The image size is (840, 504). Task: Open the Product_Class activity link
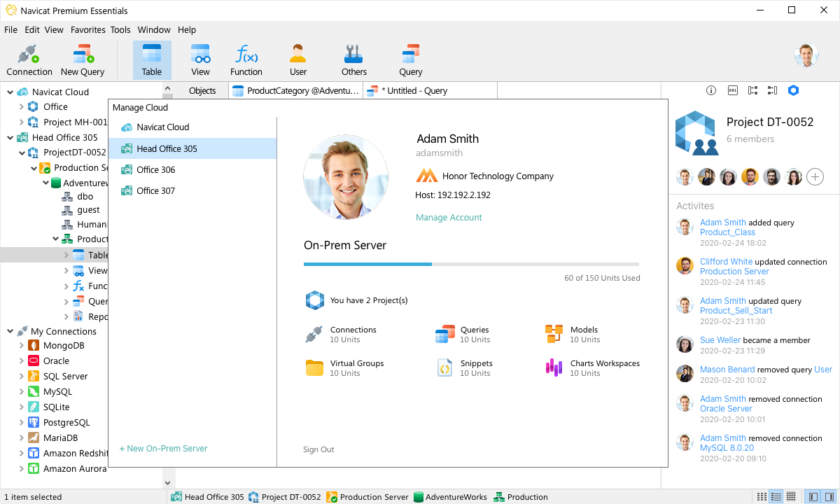coord(727,232)
